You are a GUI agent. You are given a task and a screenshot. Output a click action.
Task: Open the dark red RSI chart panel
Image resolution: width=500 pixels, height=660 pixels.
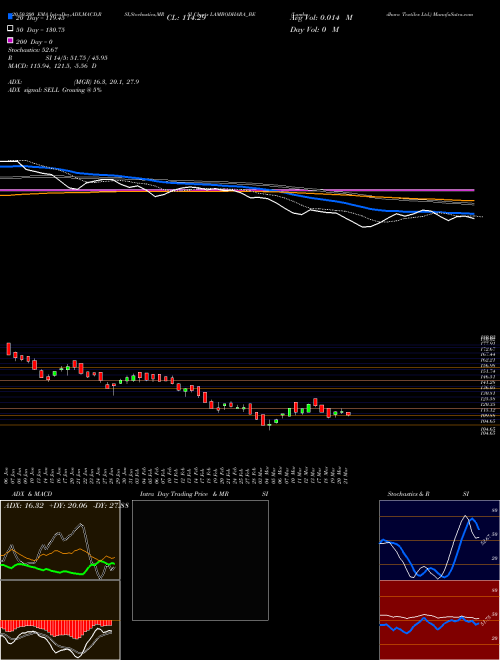(x=439, y=620)
